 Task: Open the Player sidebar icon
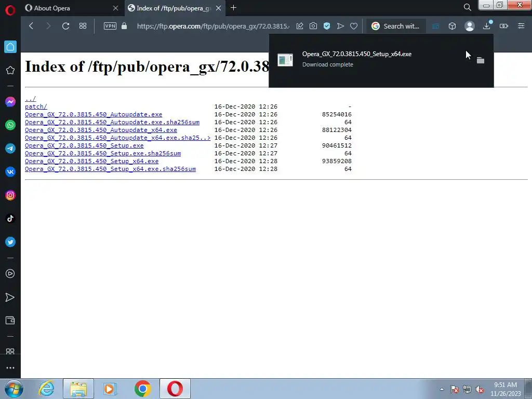click(x=10, y=273)
